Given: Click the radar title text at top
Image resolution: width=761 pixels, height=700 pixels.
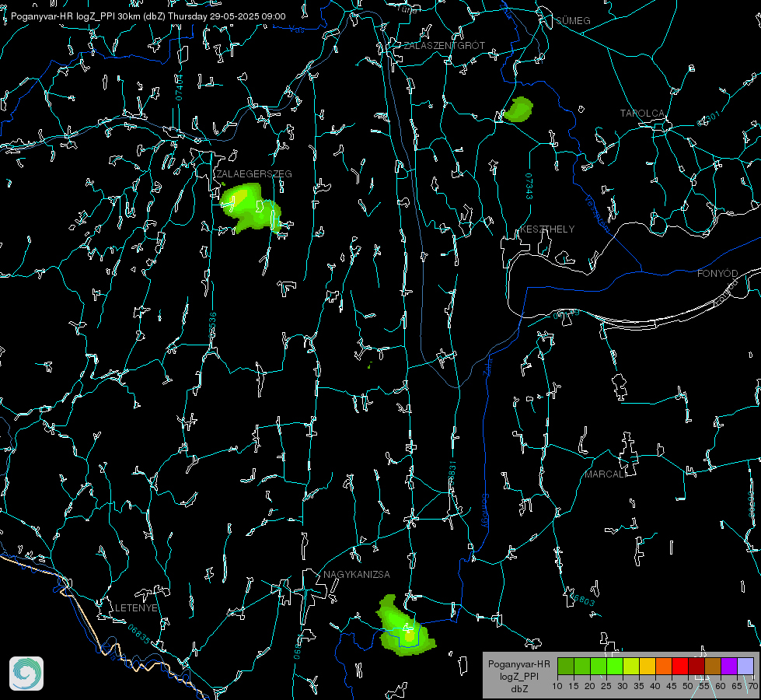Looking at the screenshot, I should (x=148, y=16).
